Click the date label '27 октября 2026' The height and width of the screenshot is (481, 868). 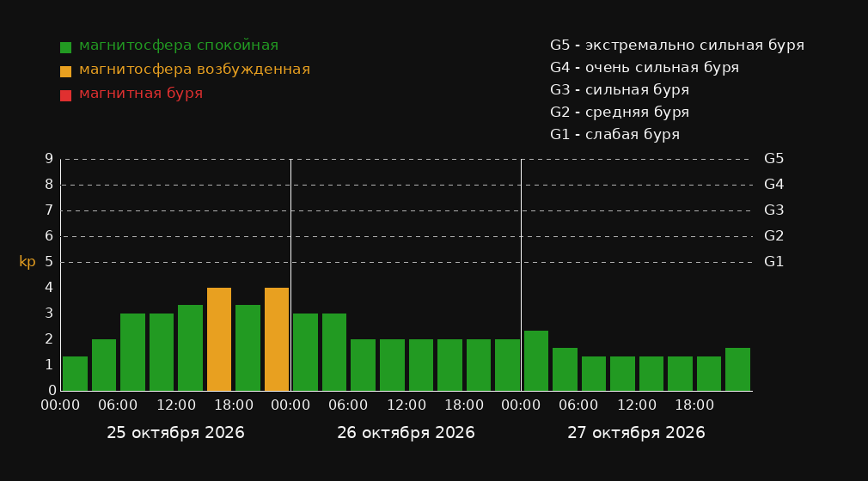[636, 433]
